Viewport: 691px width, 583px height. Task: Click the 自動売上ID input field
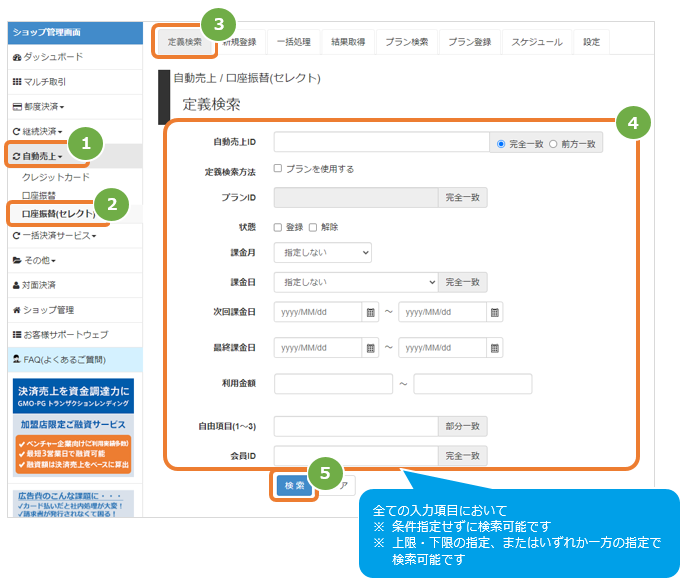[382, 142]
